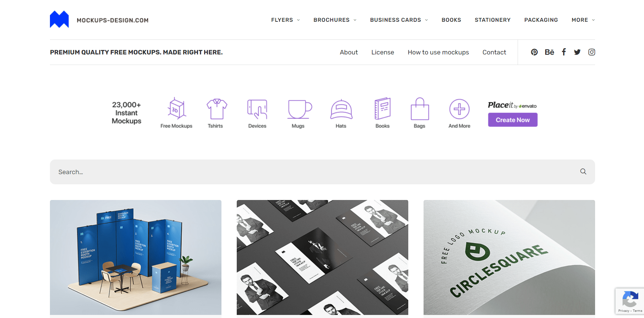644x318 pixels.
Task: Expand the FLYERS dropdown menu
Action: (285, 20)
